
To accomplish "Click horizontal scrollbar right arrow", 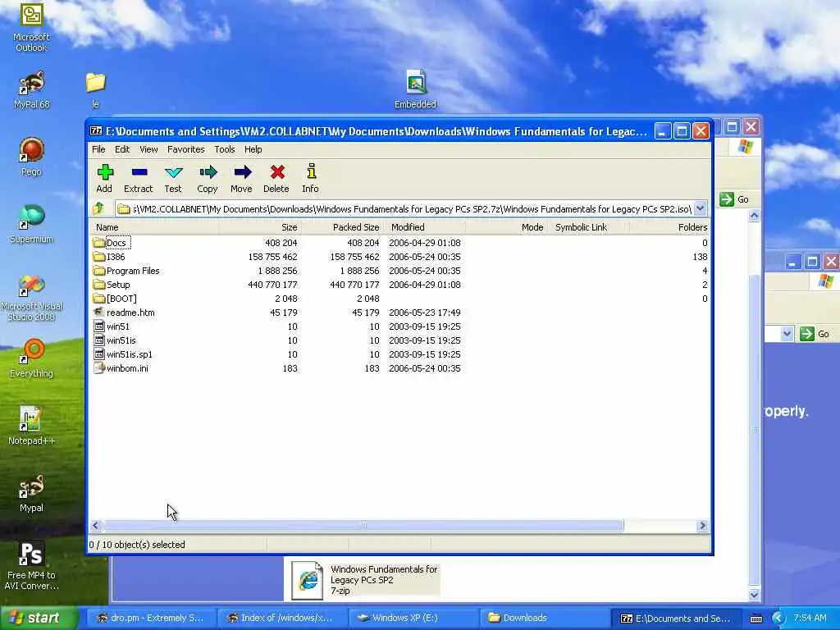I will tap(703, 526).
